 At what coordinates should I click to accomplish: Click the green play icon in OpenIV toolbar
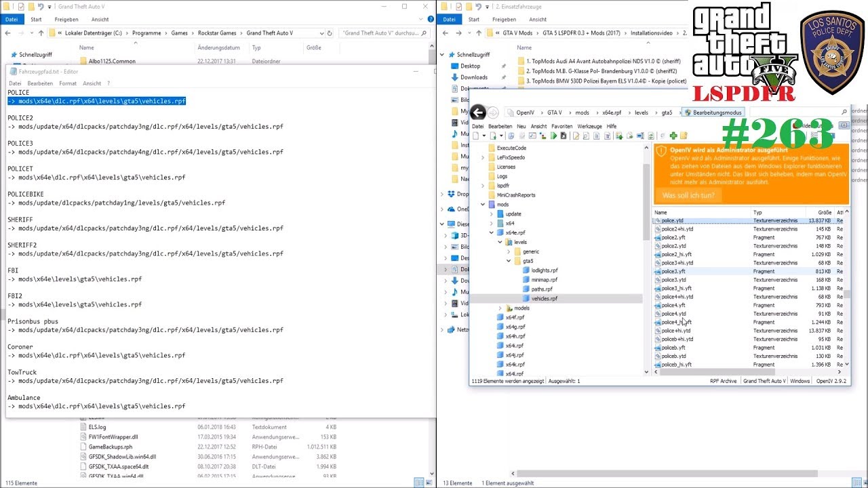point(553,136)
